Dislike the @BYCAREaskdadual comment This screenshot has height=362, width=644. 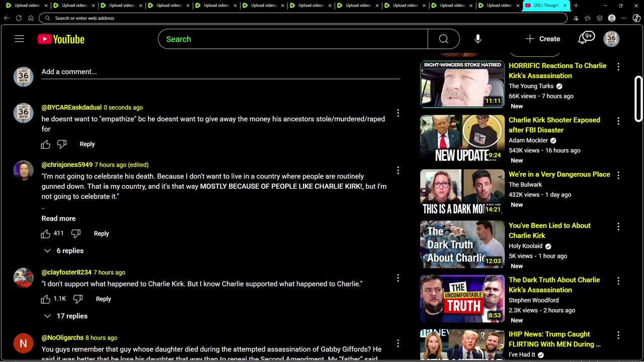tap(62, 144)
